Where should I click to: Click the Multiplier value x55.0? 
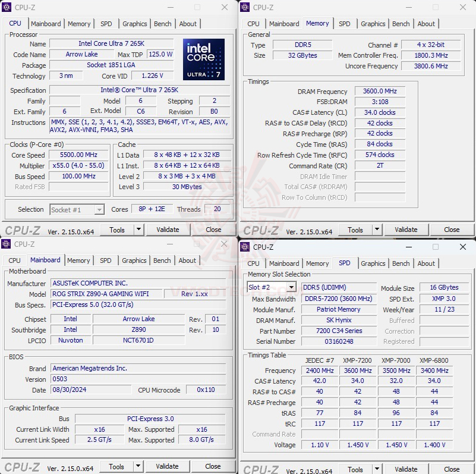(78, 165)
